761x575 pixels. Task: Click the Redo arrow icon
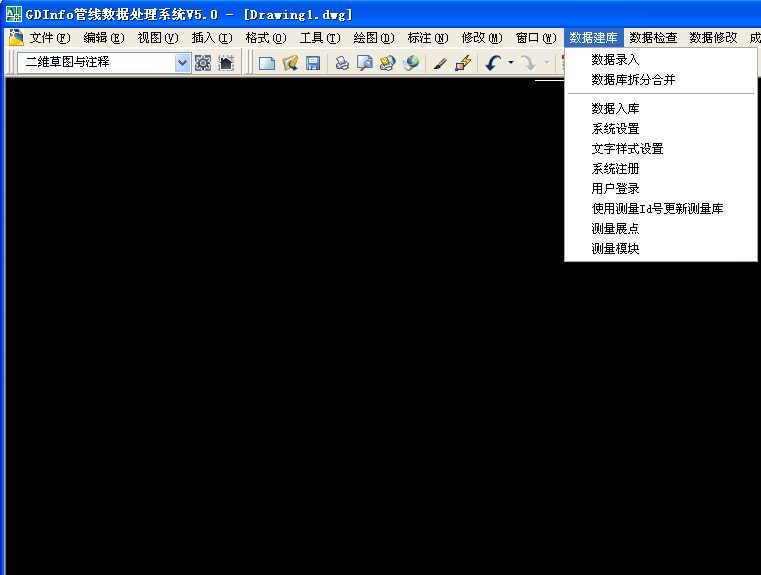click(528, 63)
